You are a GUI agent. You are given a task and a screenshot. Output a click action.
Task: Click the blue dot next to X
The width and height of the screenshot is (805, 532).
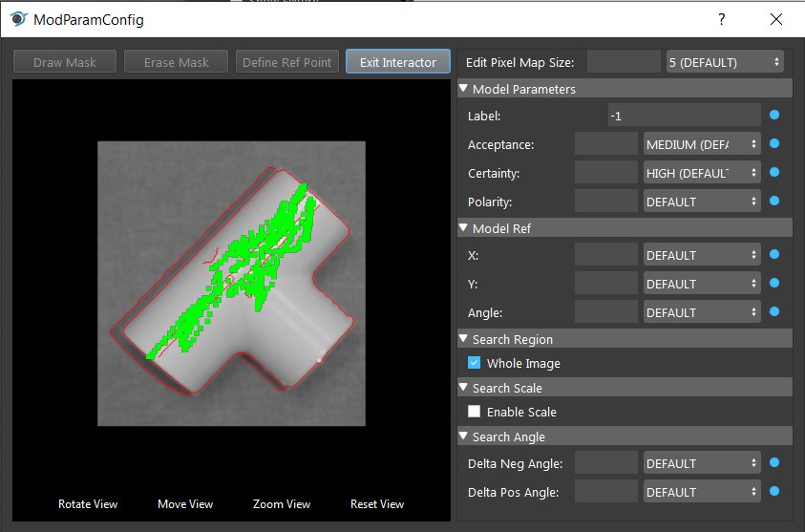(774, 254)
